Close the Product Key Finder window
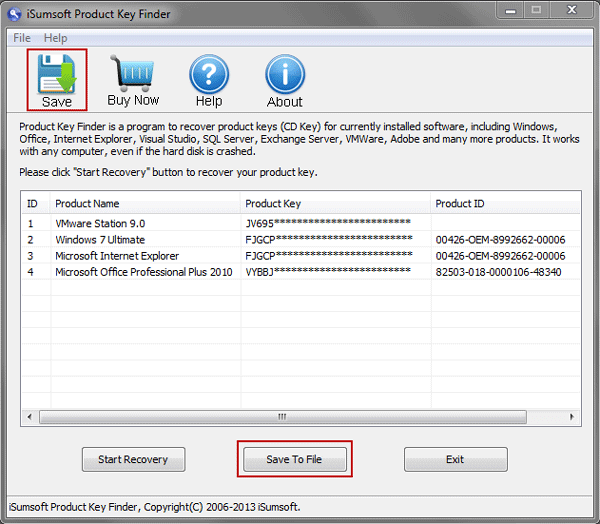Image resolution: width=600 pixels, height=524 pixels. [x=572, y=10]
